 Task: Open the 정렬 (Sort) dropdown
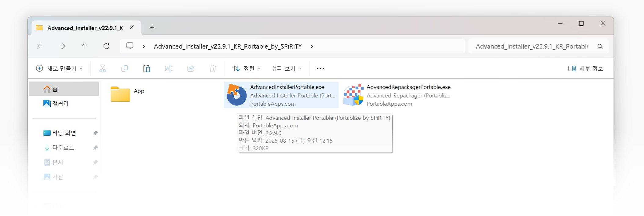pos(246,68)
